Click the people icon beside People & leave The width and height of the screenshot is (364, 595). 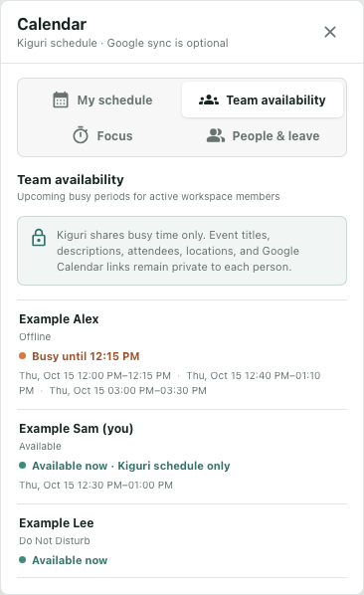[x=216, y=135]
